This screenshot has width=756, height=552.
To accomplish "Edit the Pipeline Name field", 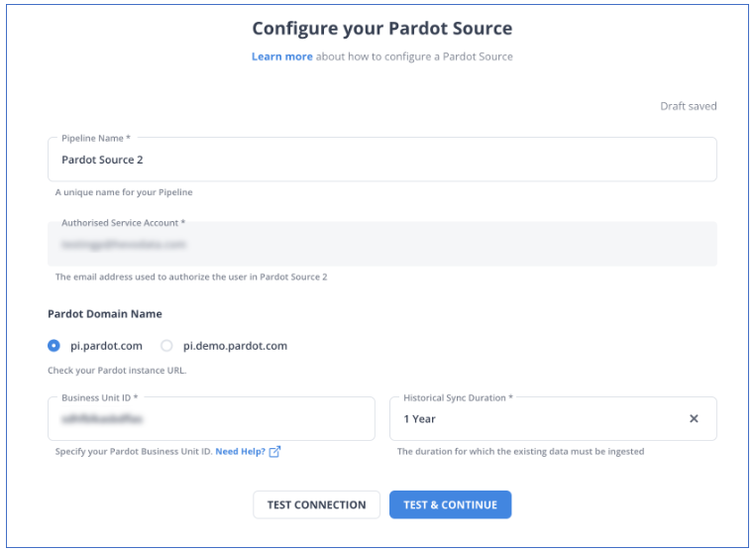I will [381, 160].
